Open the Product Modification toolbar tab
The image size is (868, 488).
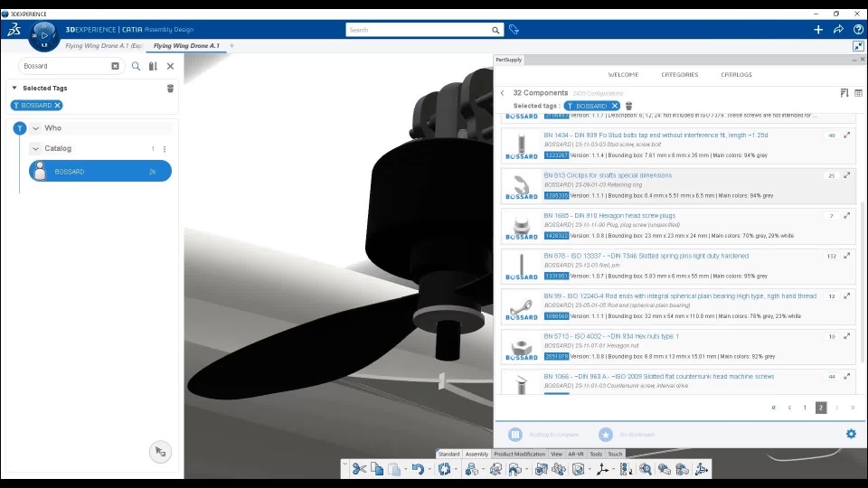[519, 454]
